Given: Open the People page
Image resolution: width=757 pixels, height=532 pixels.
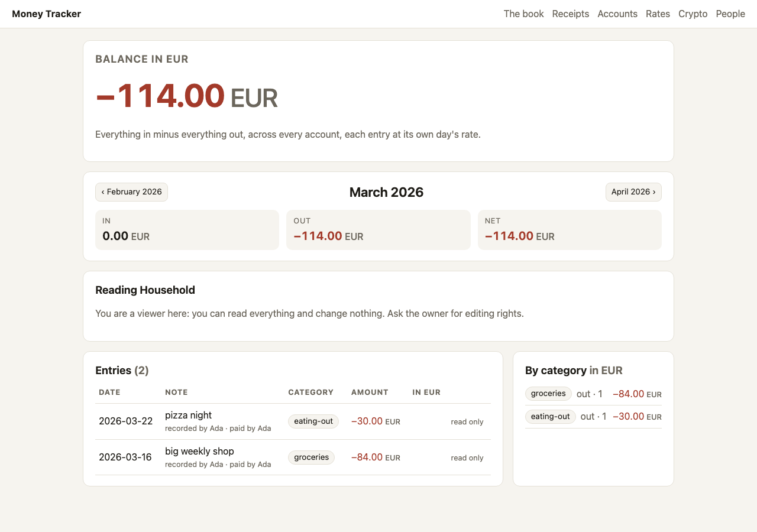Looking at the screenshot, I should pyautogui.click(x=730, y=14).
